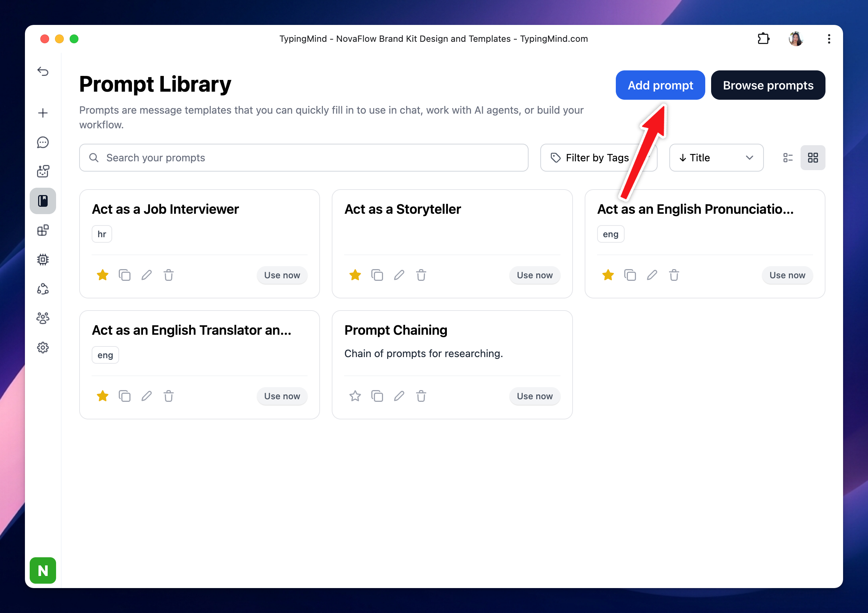Click the Add prompt button
This screenshot has height=613, width=868.
(660, 85)
